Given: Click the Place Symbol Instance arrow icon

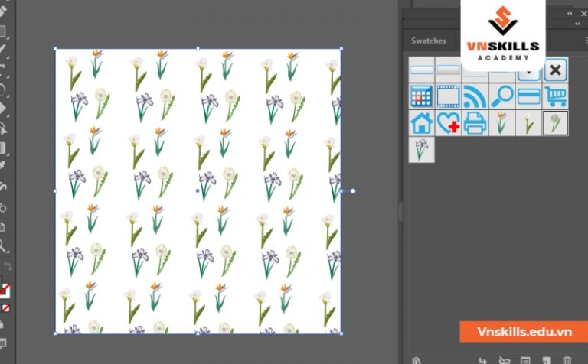Looking at the screenshot, I should 483,361.
